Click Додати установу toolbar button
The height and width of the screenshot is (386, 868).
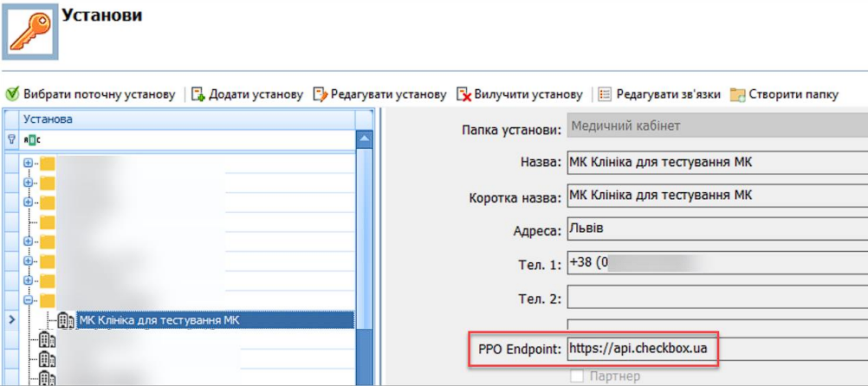[247, 93]
